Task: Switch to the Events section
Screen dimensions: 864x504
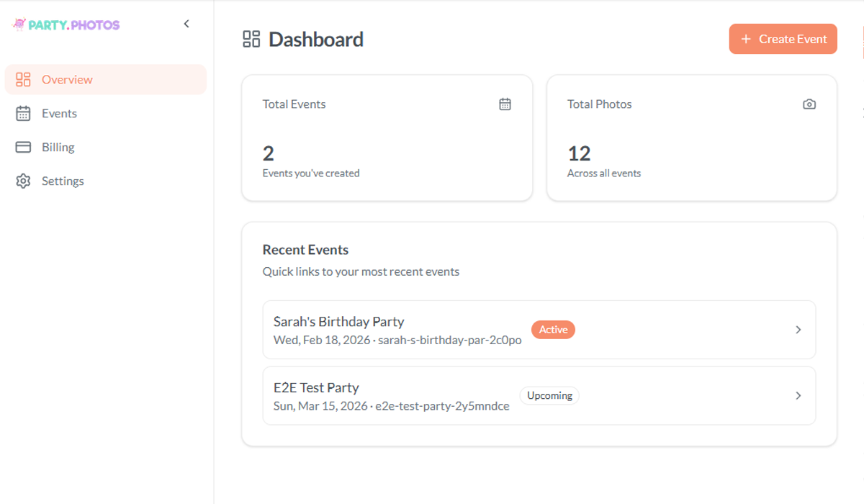Action: coord(60,113)
